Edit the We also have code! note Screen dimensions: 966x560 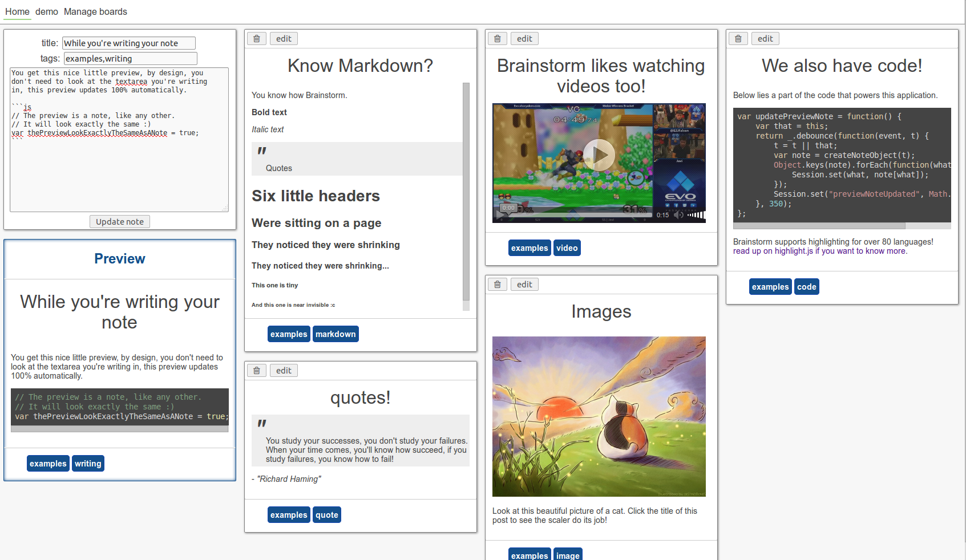pos(765,39)
